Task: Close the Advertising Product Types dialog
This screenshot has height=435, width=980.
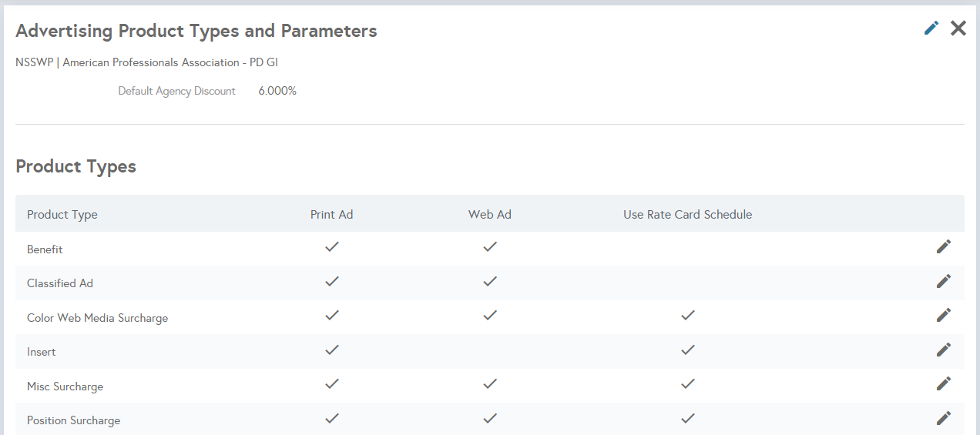Action: (x=958, y=28)
